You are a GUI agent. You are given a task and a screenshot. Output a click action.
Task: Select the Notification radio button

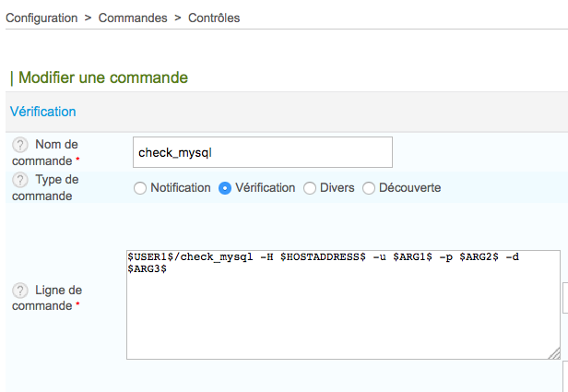(140, 188)
